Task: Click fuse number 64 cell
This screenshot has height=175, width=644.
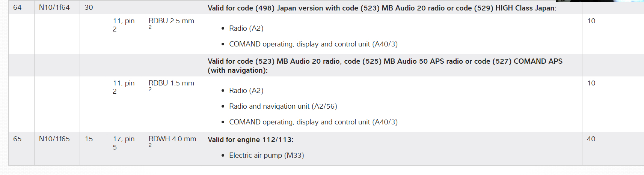Action: point(17,7)
